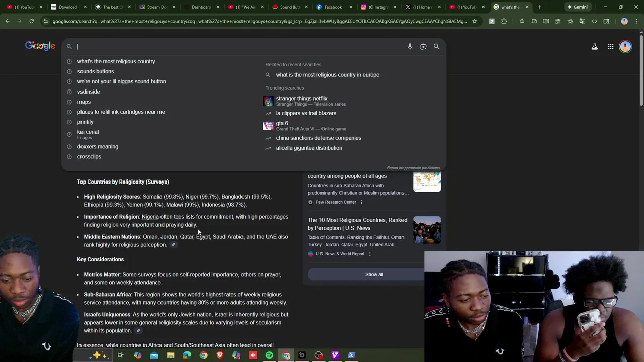This screenshot has height=362, width=644.
Task: Choose the printify suggestion
Action: 86,122
